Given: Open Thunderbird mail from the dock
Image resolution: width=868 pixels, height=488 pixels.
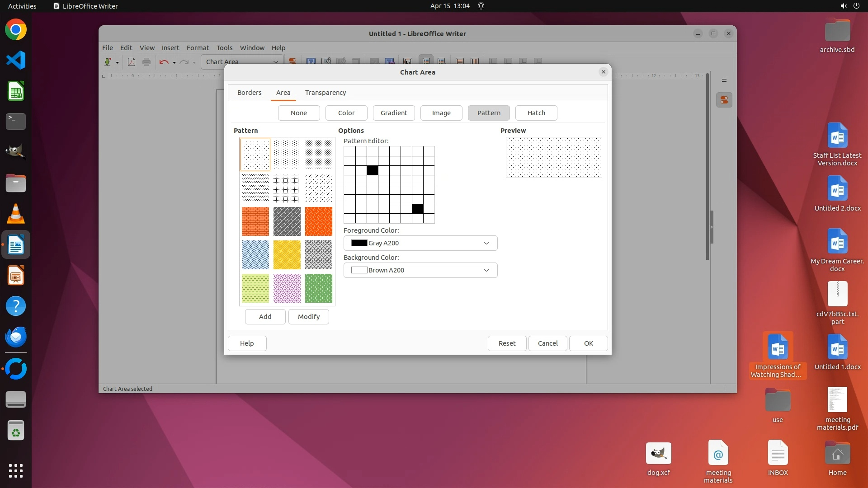Looking at the screenshot, I should click(x=16, y=337).
